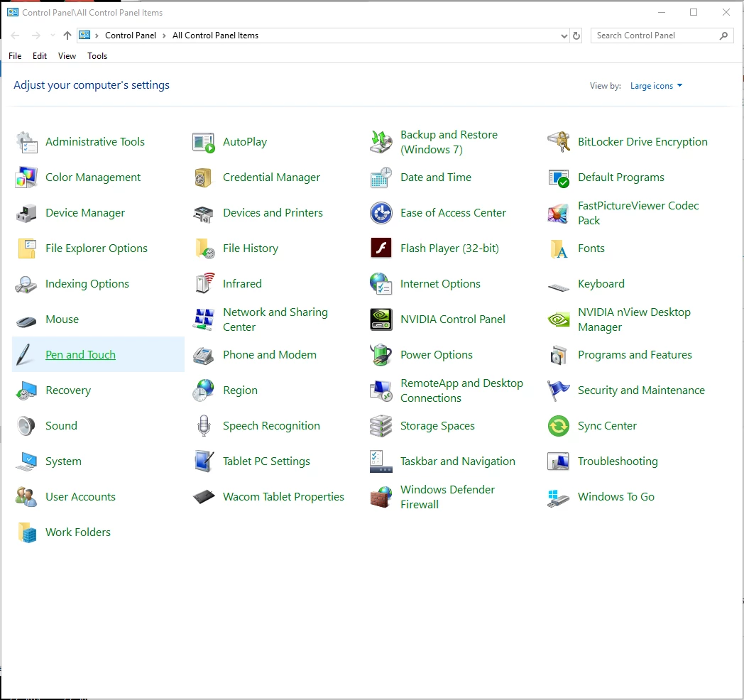Click the Infrared icon
The image size is (744, 700).
pos(204,284)
